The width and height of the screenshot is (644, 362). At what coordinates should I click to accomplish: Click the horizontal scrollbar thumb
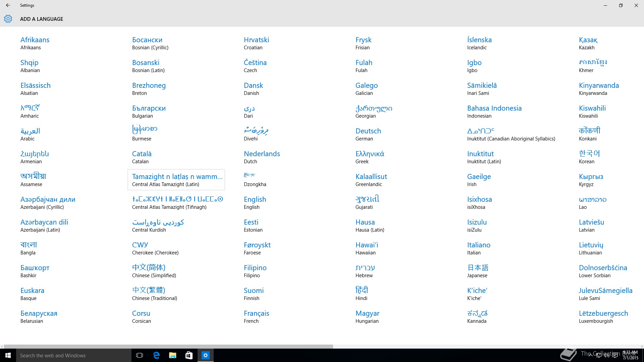pyautogui.click(x=168, y=346)
